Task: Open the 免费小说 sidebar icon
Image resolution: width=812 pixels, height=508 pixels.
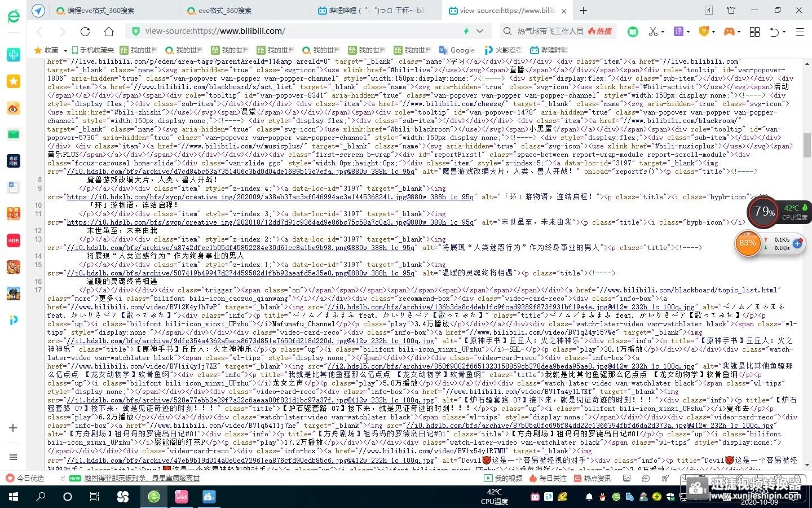Action: (x=14, y=213)
